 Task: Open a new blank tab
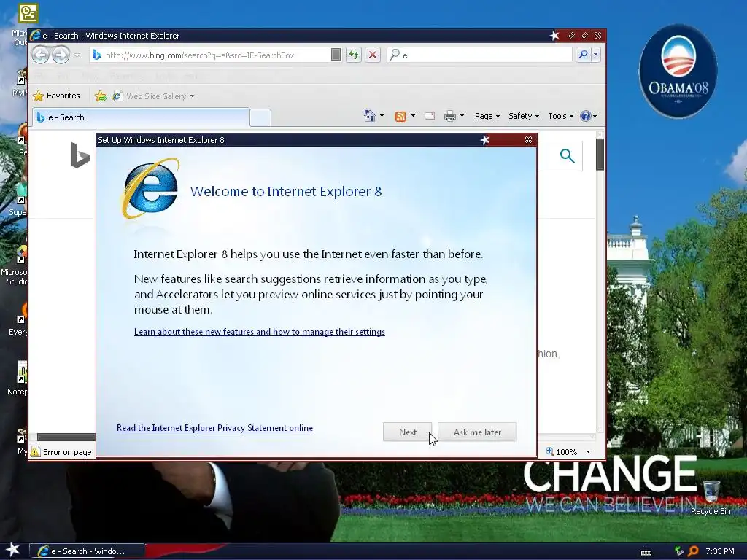point(260,117)
